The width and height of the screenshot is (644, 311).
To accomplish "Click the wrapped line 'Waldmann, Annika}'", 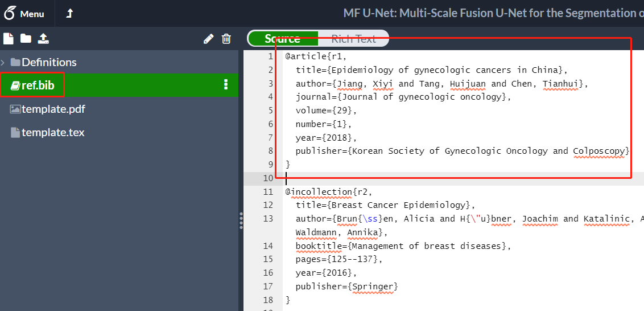I will pyautogui.click(x=342, y=232).
